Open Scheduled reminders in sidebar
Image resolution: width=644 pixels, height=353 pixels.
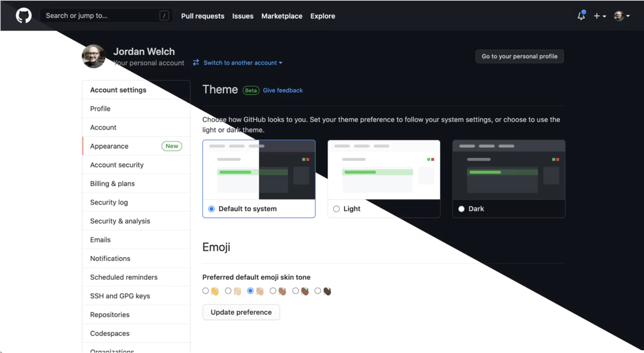coord(136,277)
